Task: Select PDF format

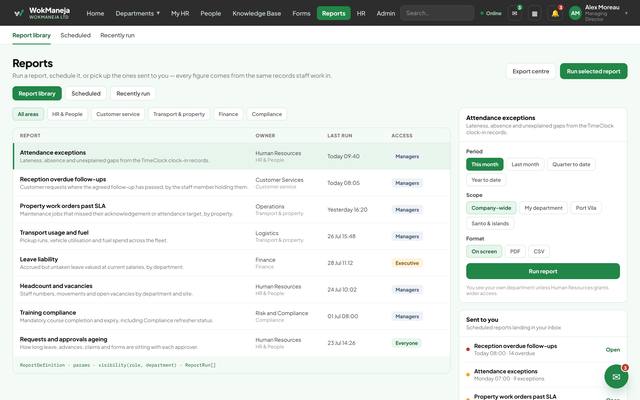Action: [x=515, y=251]
